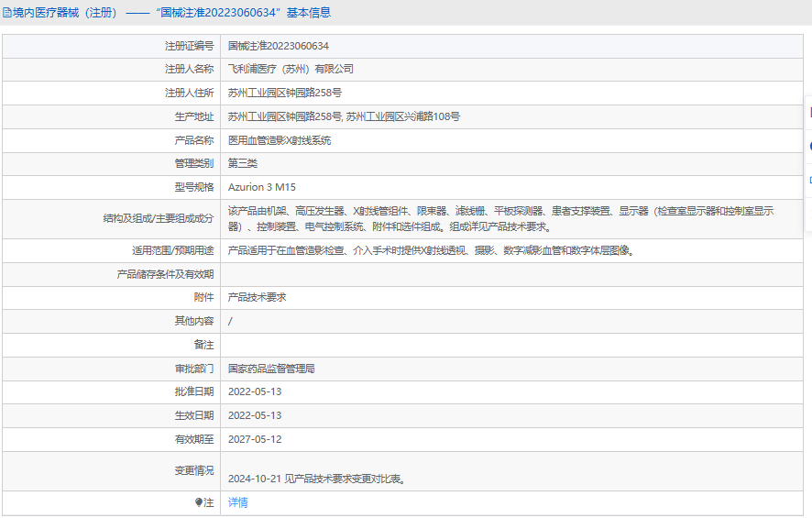This screenshot has height=518, width=812.
Task: Click the document icon beside the page title
Action: coord(6,13)
